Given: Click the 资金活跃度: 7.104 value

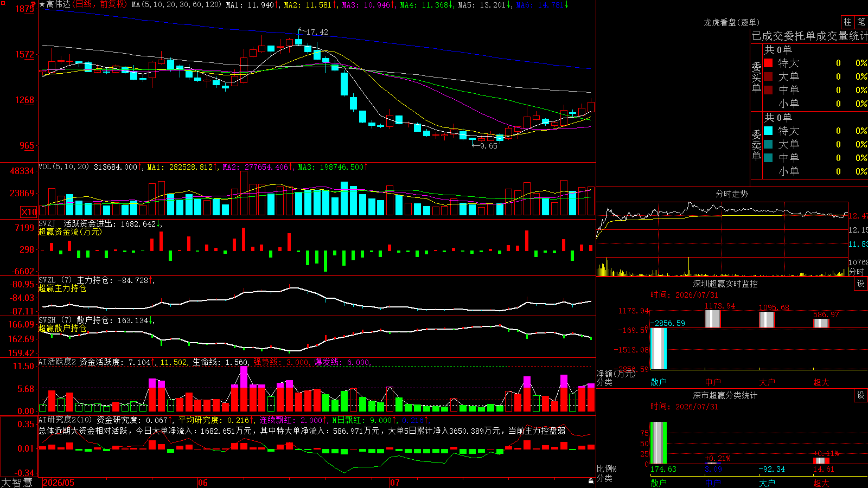Looking at the screenshot, I should coord(115,362).
